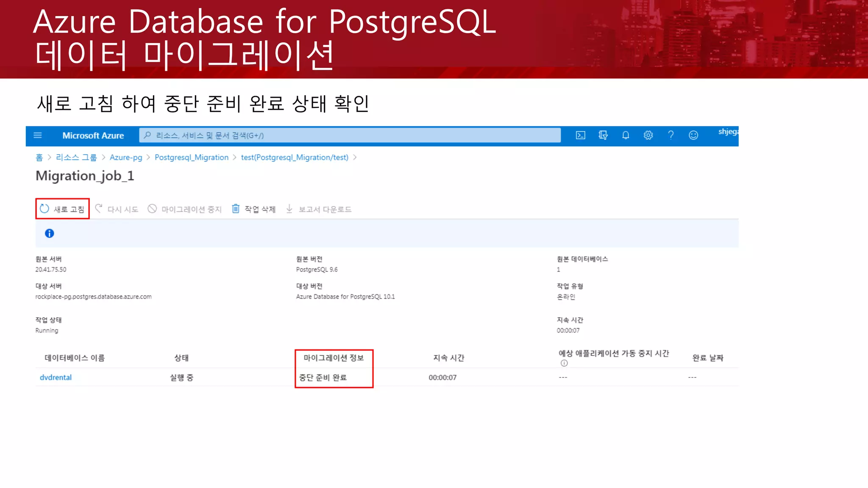Open the shjeg account menu

[x=728, y=132]
